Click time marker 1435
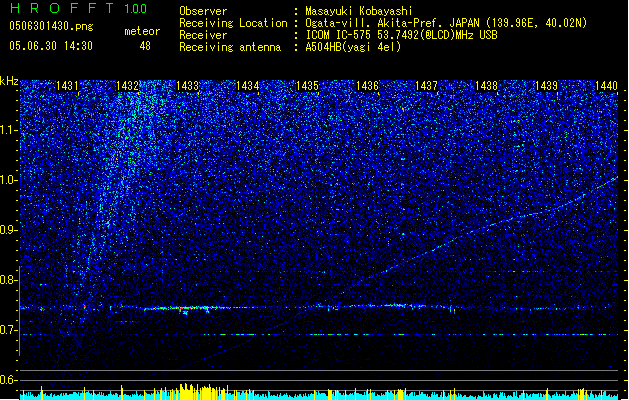Screen dimensions: 629x400 [x=307, y=86]
